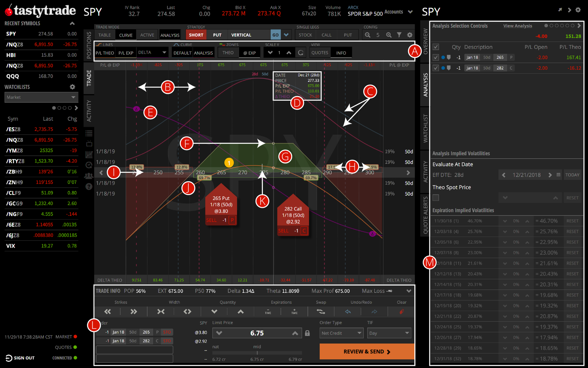Narrow strikes using the converging arrows Width icon

click(161, 311)
